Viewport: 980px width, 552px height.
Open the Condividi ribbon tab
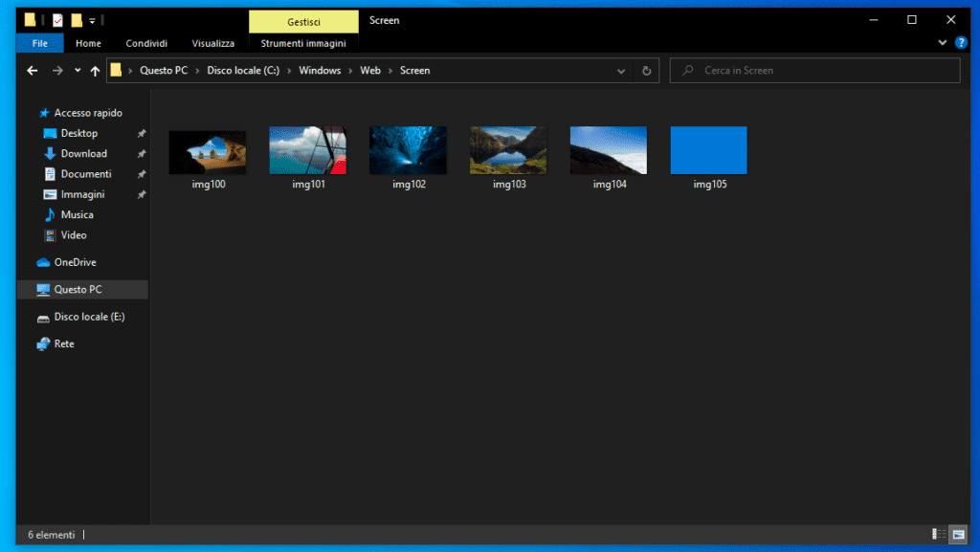[146, 43]
